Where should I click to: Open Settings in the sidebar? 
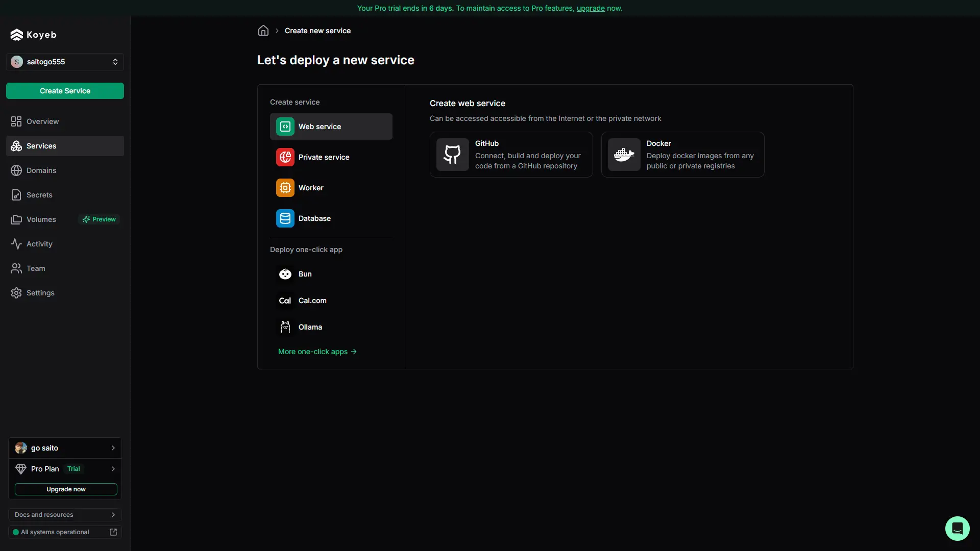65,293
